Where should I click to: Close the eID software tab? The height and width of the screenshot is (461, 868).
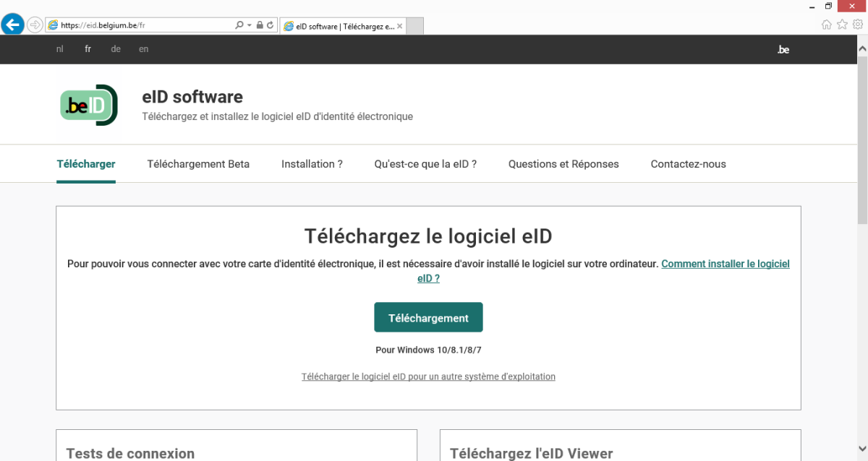point(399,26)
